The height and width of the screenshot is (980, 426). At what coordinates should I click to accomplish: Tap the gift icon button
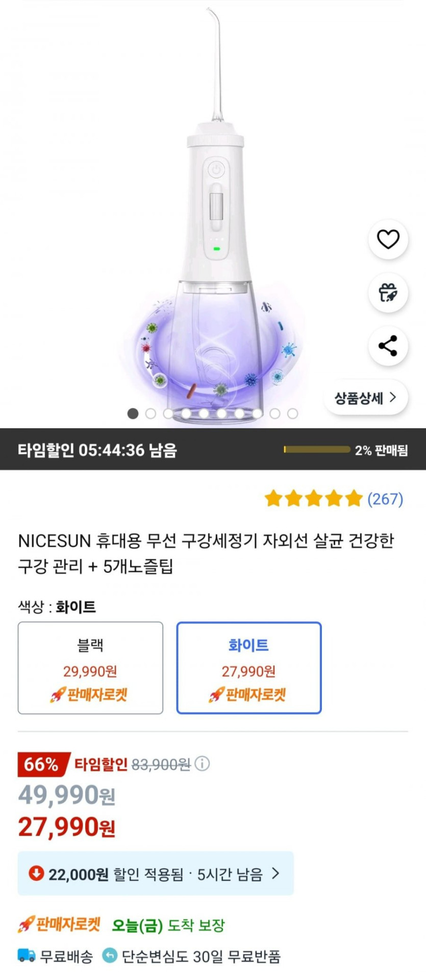(x=388, y=293)
